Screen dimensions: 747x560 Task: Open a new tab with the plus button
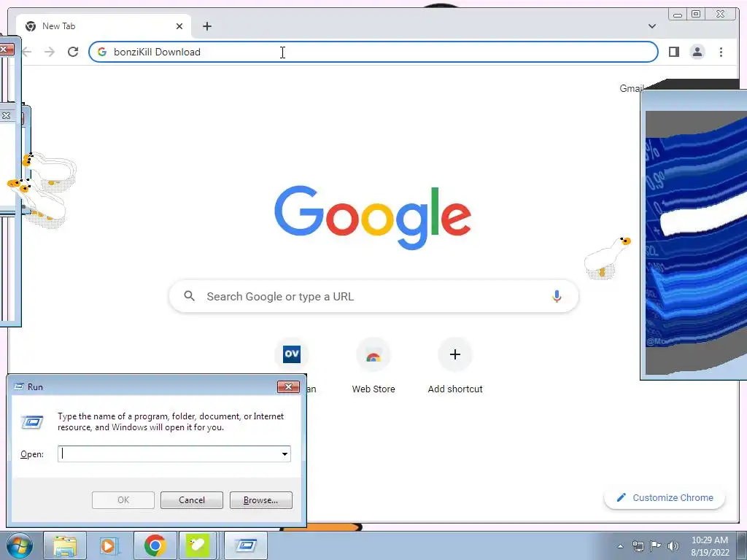point(206,26)
